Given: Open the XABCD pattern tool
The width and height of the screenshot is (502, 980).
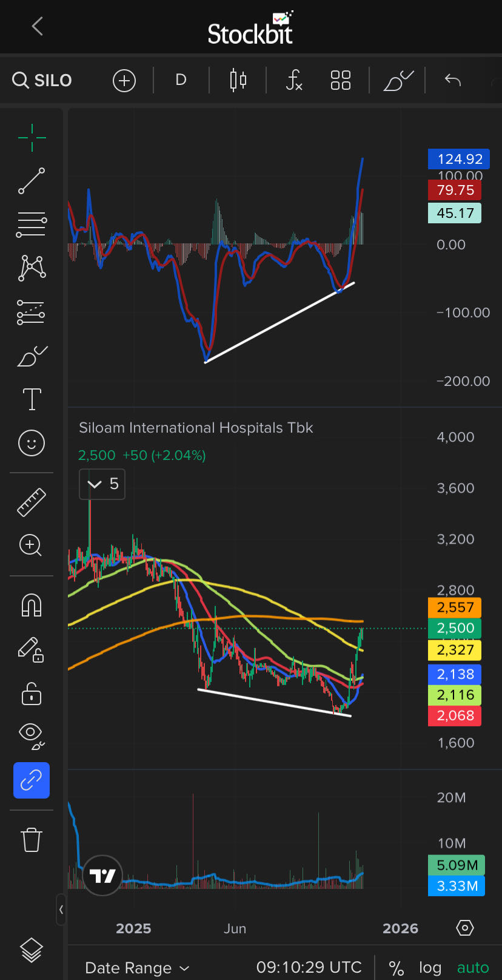Looking at the screenshot, I should [x=32, y=268].
